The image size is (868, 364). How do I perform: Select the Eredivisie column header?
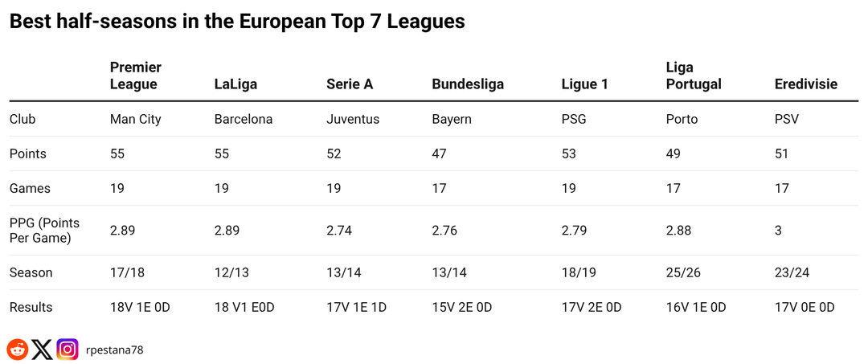(805, 84)
